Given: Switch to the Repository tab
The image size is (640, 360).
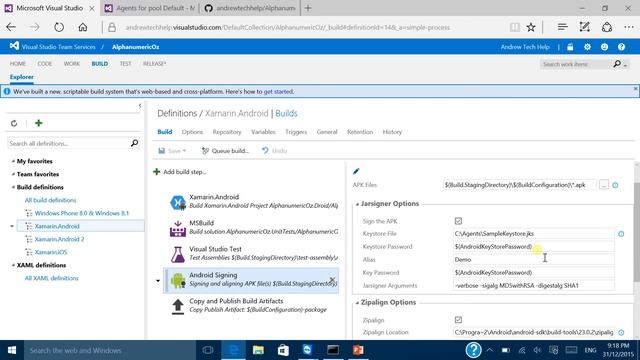Looking at the screenshot, I should point(227,132).
